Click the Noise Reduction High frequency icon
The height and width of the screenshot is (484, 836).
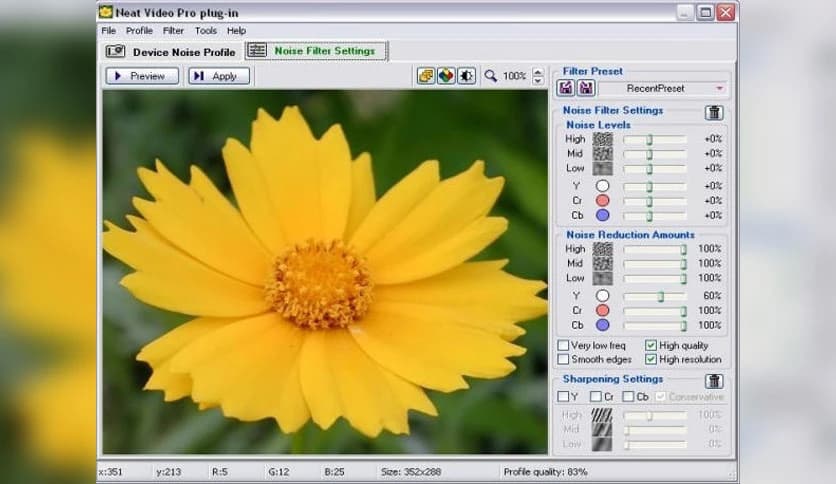click(602, 249)
